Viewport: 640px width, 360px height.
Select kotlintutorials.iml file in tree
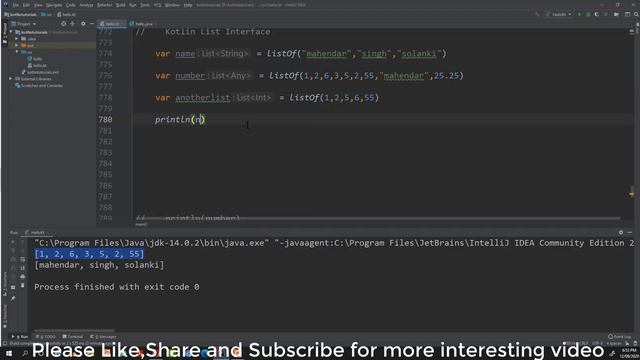tap(40, 72)
